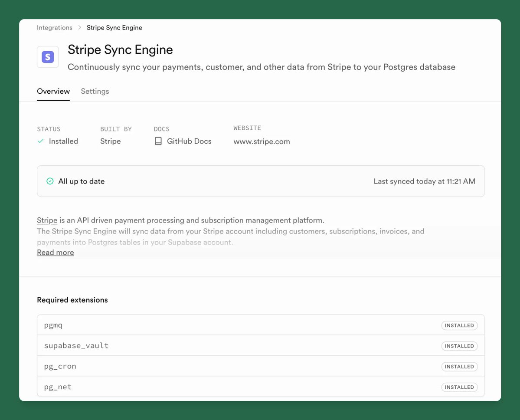The width and height of the screenshot is (520, 420).
Task: Click the STATUS column label
Action: pyautogui.click(x=49, y=129)
